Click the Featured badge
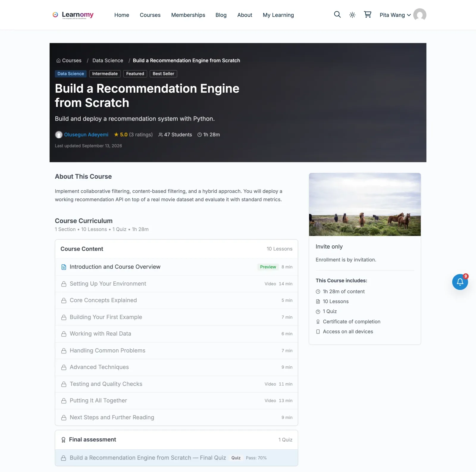Image resolution: width=476 pixels, height=472 pixels. click(x=135, y=74)
